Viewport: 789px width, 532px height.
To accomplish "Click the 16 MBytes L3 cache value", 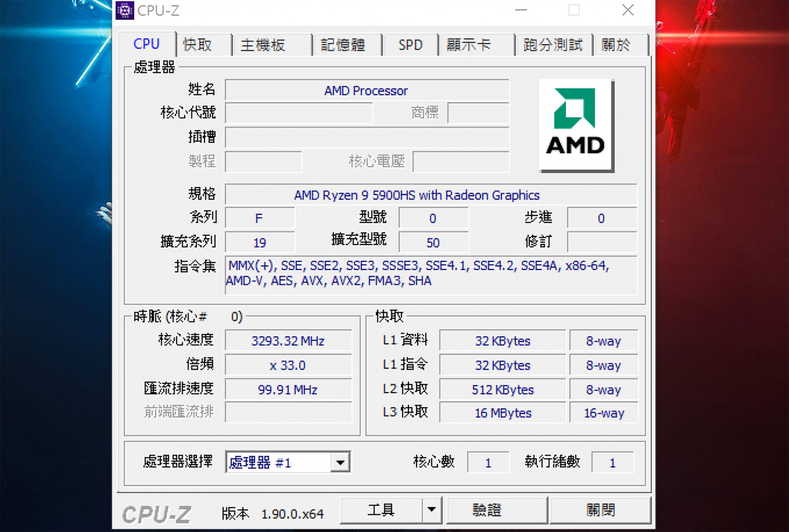I will [x=502, y=413].
